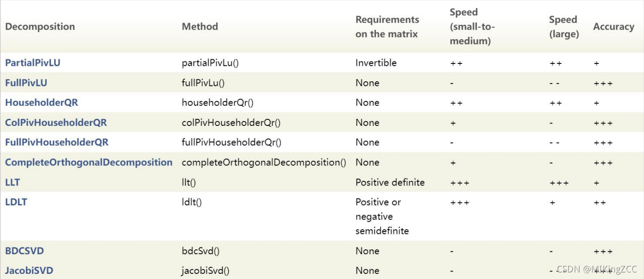Open the FullPivHouseholderQR link

pos(57,142)
